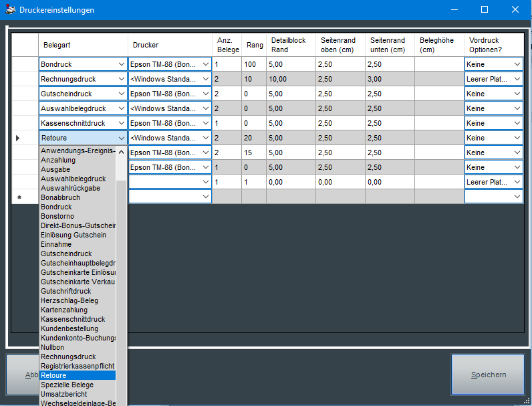This screenshot has height=406, width=532.
Task: Click the partially hidden Abbrechen button
Action: click(23, 375)
